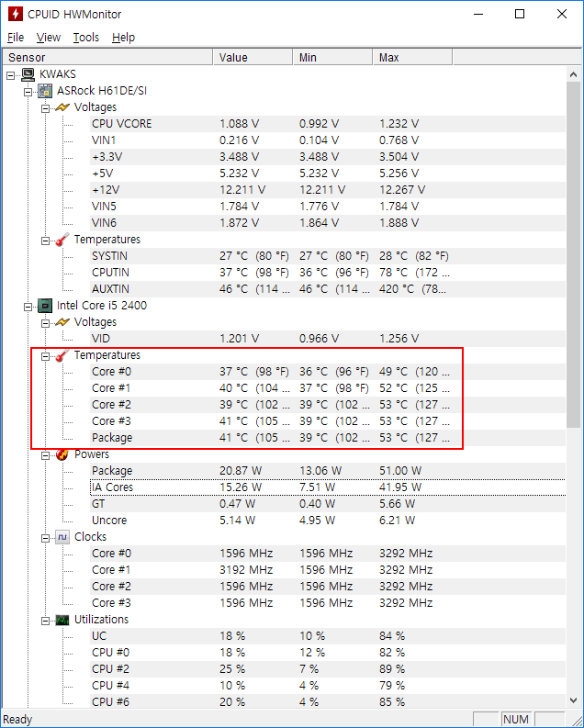Click the HWMonitor lightning app icon in title bar
Screen dimensions: 584x728
click(15, 14)
